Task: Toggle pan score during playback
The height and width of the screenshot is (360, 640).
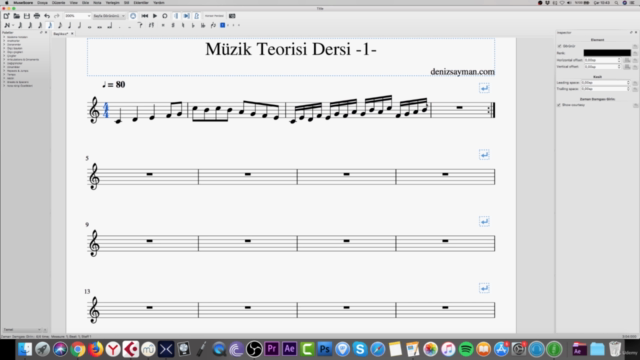Action: tap(187, 16)
